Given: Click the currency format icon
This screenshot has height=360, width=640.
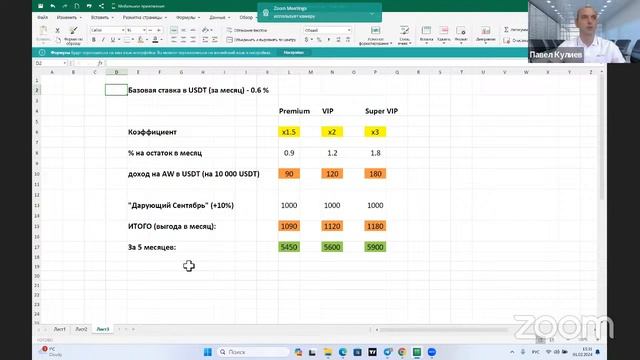Looking at the screenshot, I should pos(307,40).
